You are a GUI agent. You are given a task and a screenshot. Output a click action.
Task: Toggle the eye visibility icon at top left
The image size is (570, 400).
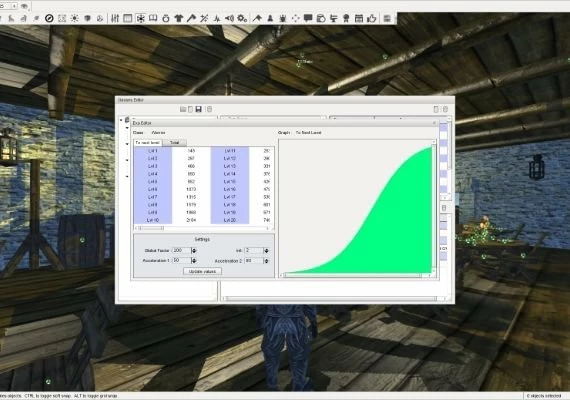24,6
